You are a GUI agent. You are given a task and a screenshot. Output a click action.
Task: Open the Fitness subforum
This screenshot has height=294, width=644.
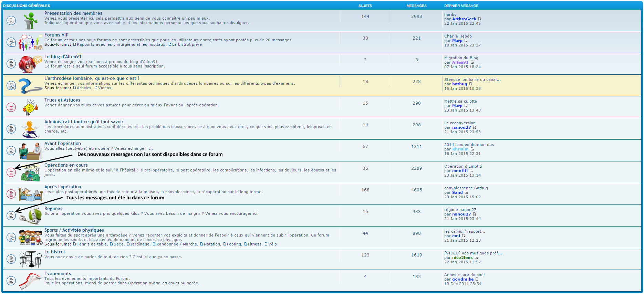click(255, 244)
